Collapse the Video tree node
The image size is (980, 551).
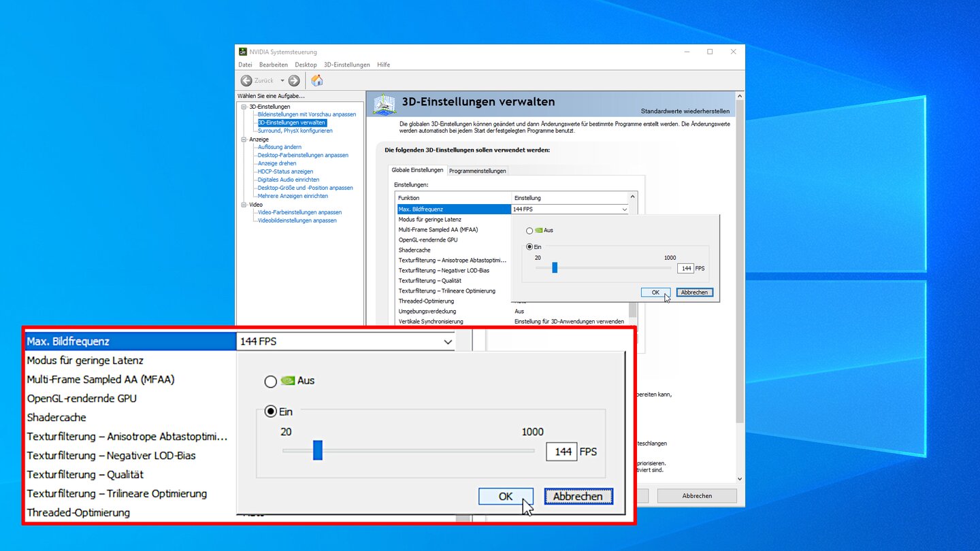(x=244, y=205)
